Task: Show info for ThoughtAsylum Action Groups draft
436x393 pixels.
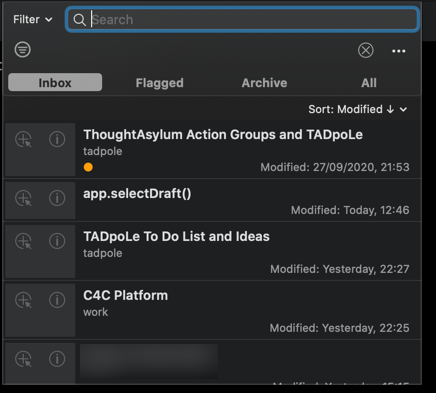Action: (x=57, y=139)
